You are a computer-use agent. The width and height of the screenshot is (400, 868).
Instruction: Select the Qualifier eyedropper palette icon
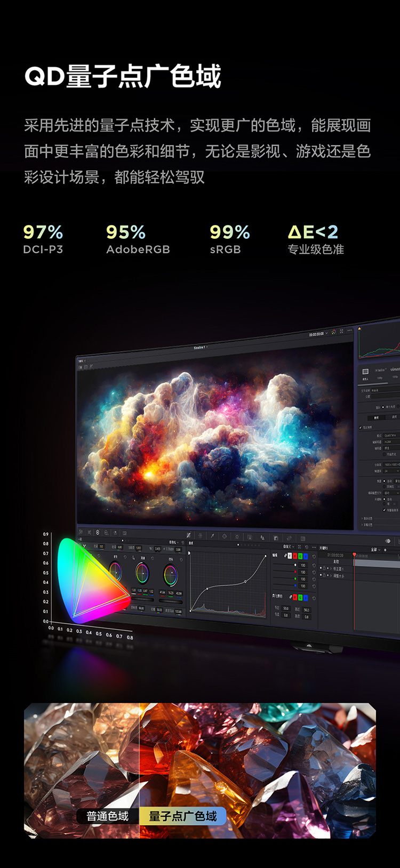click(212, 535)
